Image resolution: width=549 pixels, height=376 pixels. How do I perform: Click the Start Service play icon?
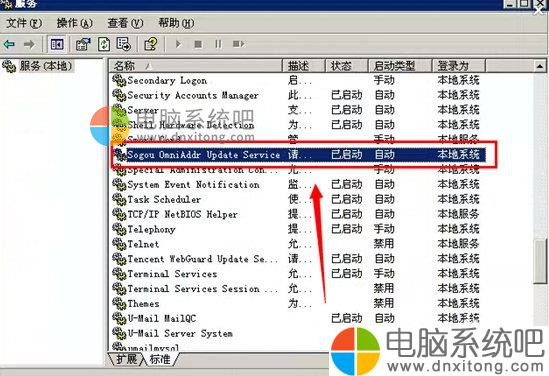click(178, 44)
